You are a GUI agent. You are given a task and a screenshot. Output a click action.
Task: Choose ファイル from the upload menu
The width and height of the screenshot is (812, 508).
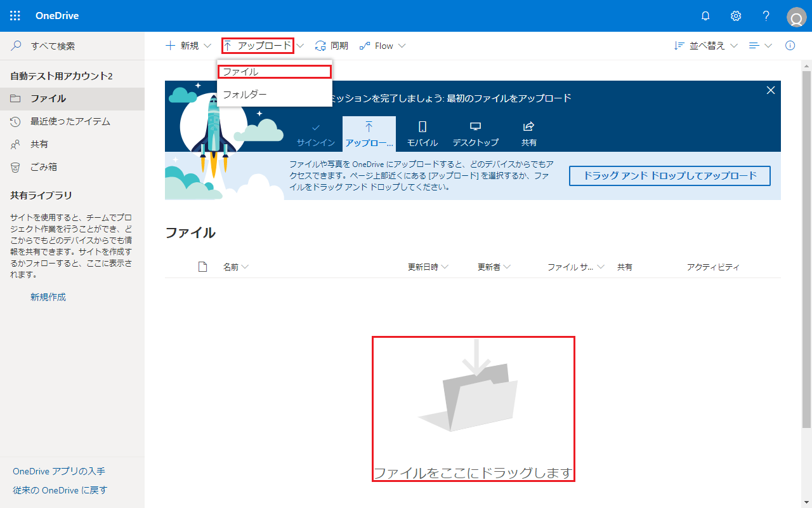274,72
